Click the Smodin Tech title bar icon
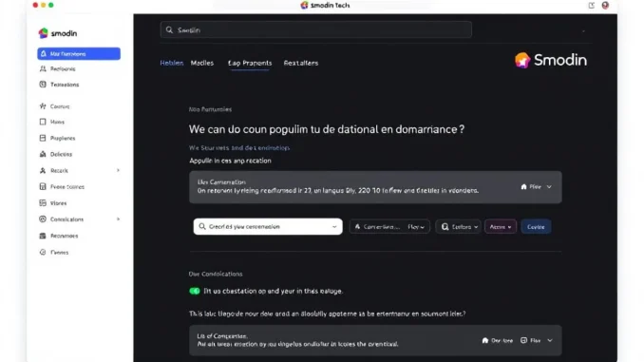The width and height of the screenshot is (644, 362). tap(304, 6)
